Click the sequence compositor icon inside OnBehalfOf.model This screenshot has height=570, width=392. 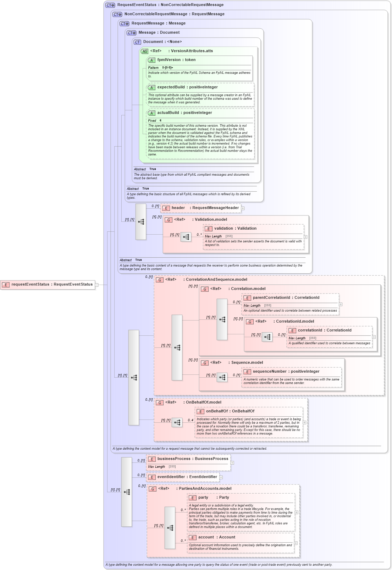177,422
